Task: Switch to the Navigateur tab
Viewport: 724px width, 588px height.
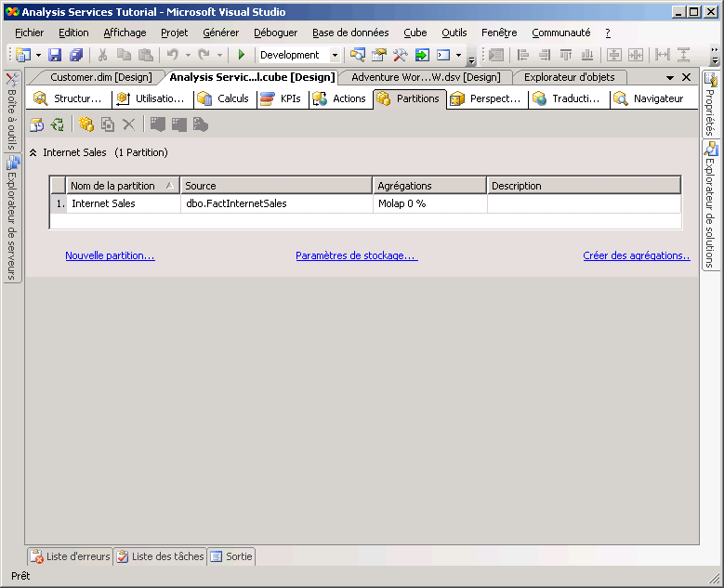Action: click(x=652, y=98)
